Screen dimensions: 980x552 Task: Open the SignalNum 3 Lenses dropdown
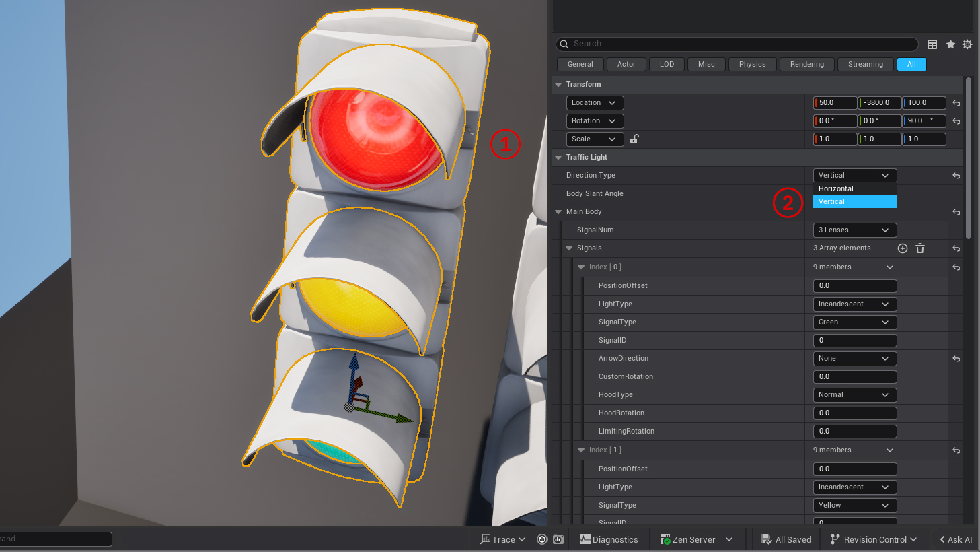click(854, 230)
